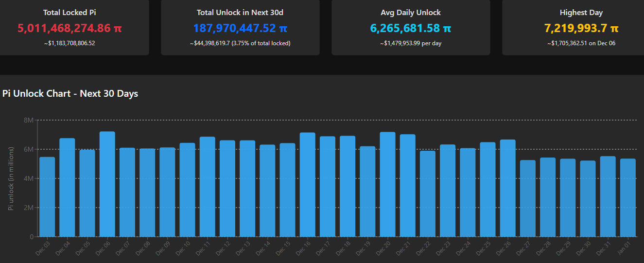Select the Total Unlock in Next 30d heading
Screen dimensions: 644x263
(x=240, y=13)
